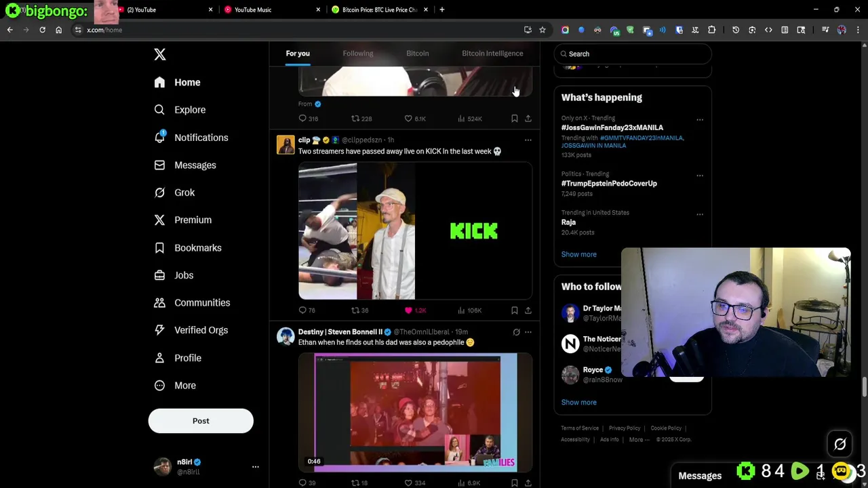Open the Kick streamers post image
Viewport: 868px width, 488px height.
[415, 231]
